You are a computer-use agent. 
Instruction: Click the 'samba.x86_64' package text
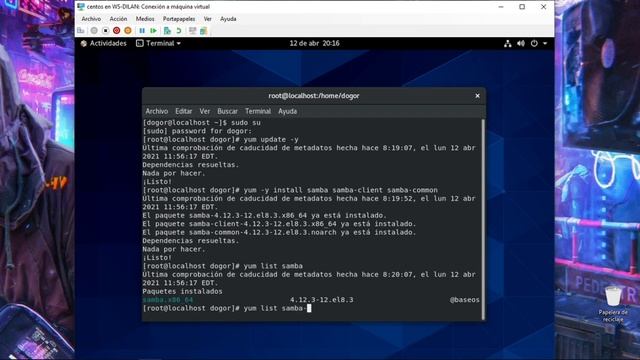click(x=168, y=300)
